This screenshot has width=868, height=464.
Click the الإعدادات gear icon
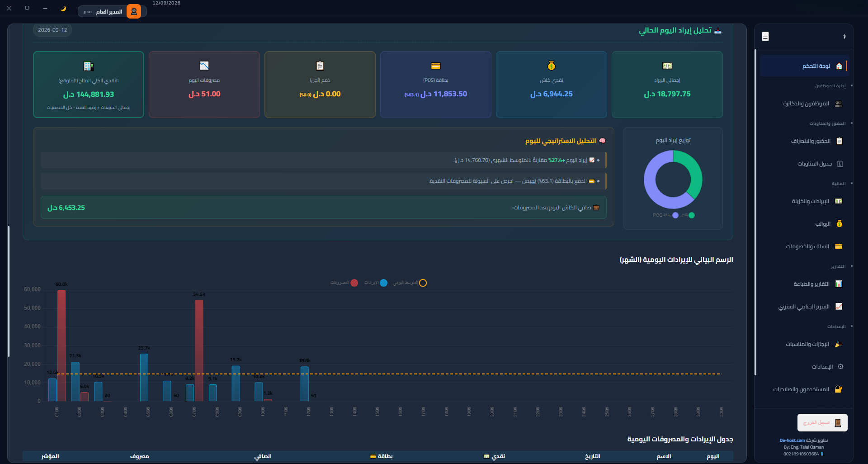pos(840,367)
